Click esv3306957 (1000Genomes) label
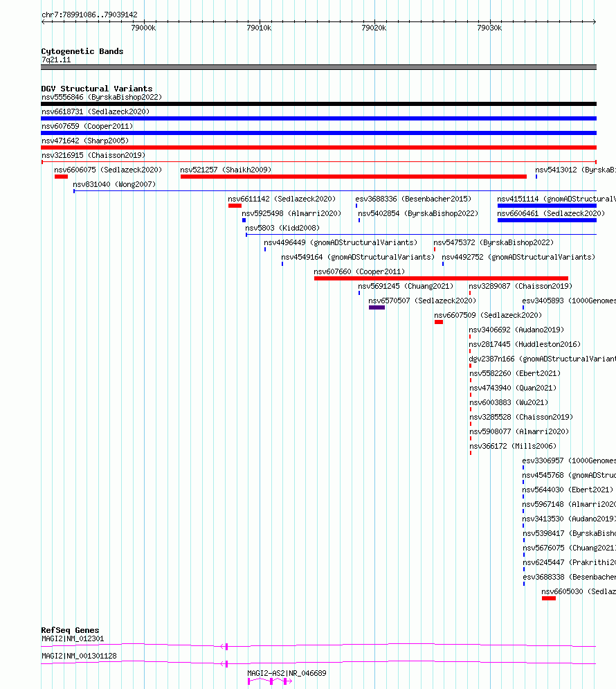616x689 pixels. point(569,460)
